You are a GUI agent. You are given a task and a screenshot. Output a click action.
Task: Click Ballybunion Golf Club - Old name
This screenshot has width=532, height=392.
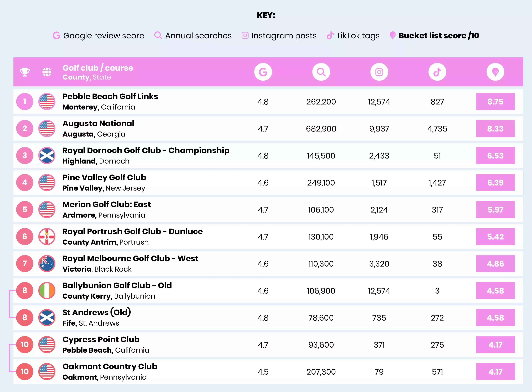click(117, 285)
